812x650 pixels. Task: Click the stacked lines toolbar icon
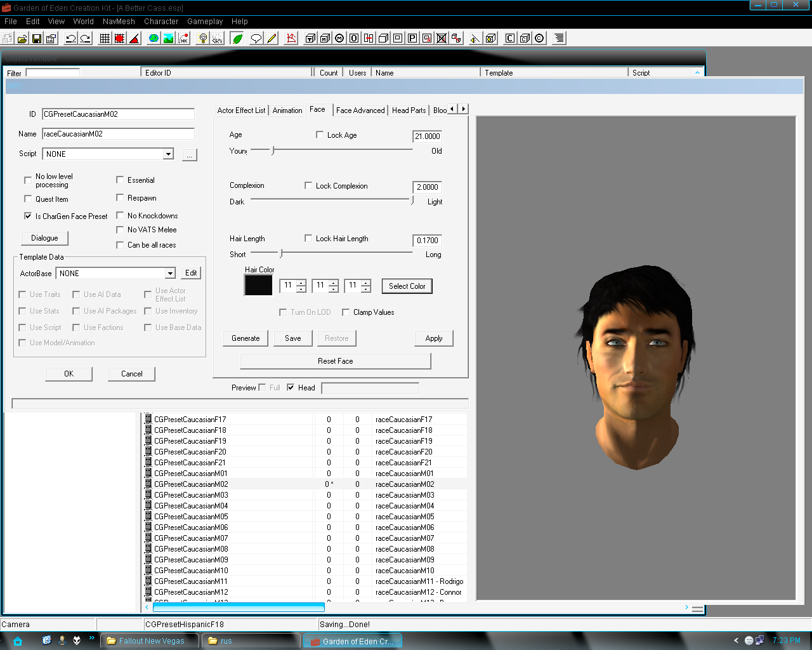coord(559,39)
